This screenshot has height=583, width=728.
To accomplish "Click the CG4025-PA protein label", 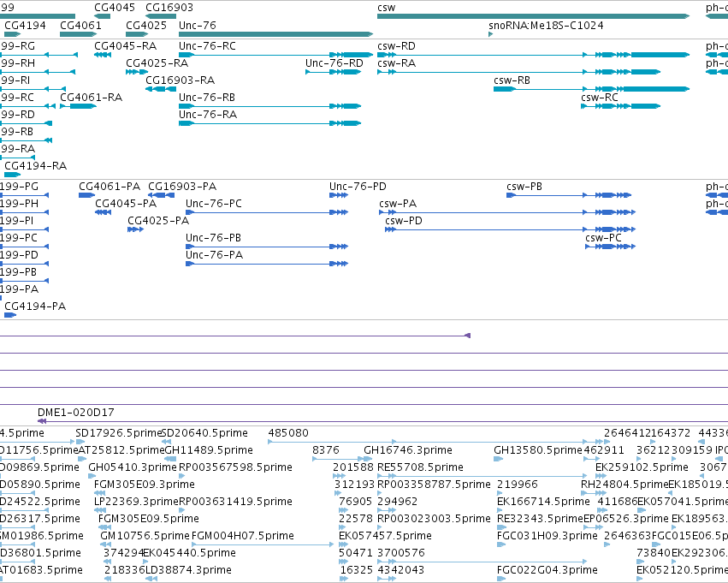I will tap(158, 221).
